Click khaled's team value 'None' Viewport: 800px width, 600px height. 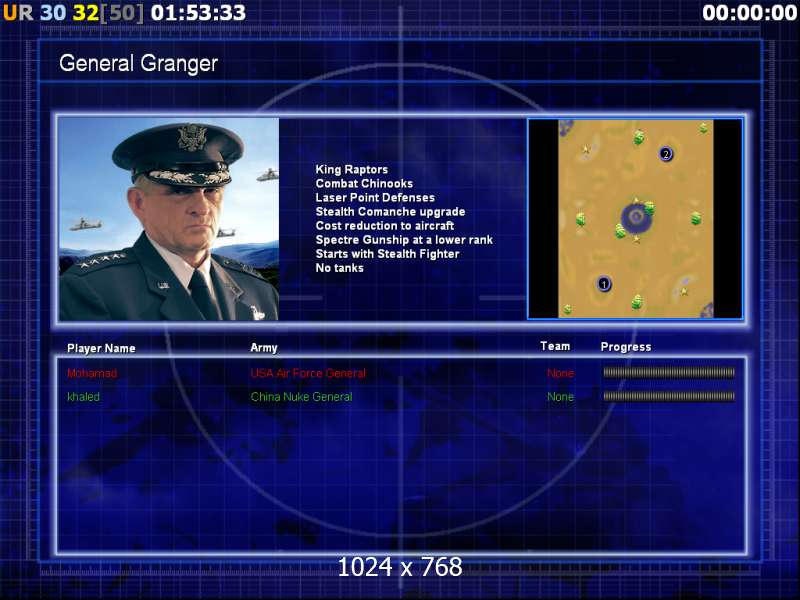(x=561, y=397)
